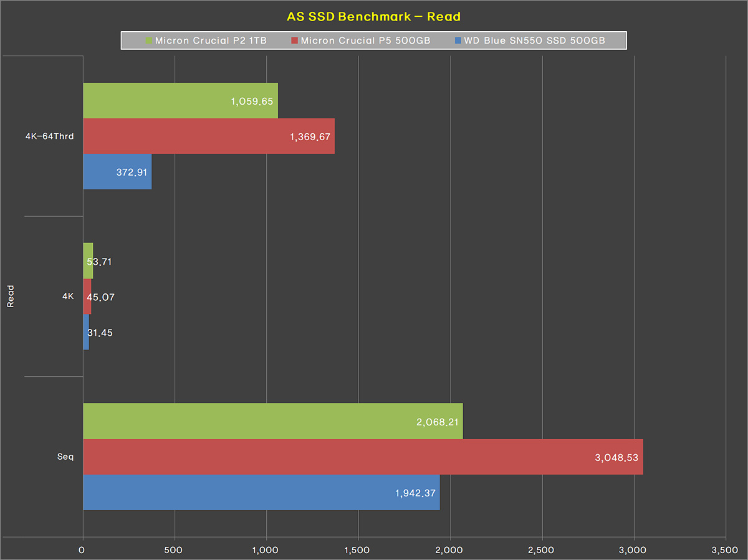Click the x-axis tick label 3,000

tap(633, 550)
